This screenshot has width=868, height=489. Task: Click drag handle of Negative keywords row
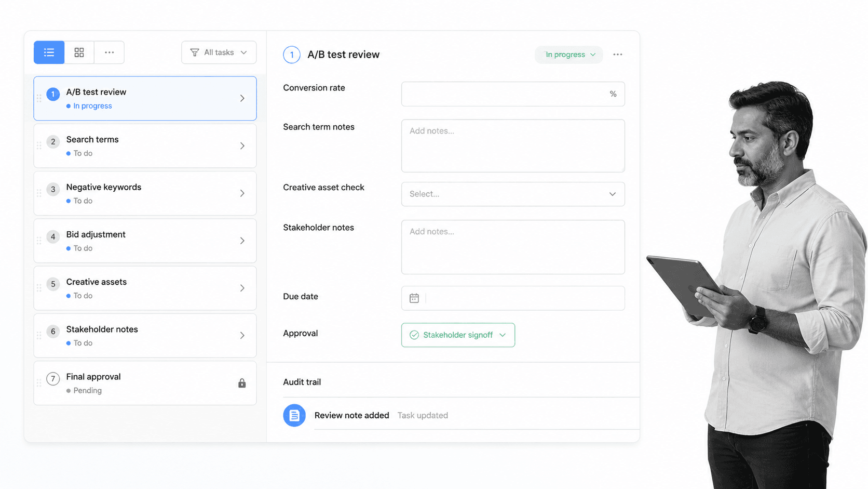point(39,193)
